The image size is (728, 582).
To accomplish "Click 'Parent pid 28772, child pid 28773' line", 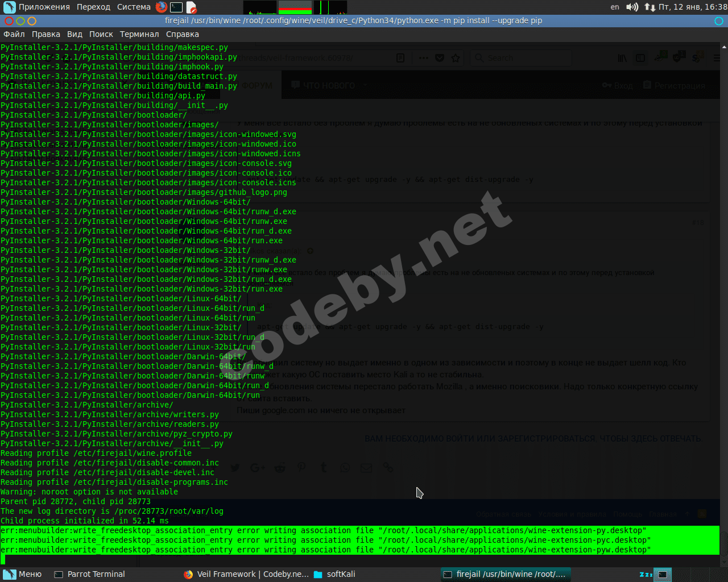I will coord(76,502).
